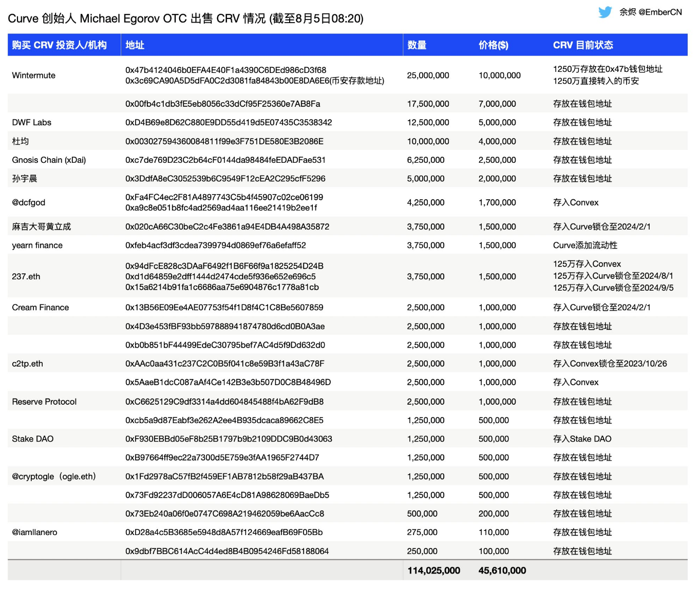Select the Reserve Protocol cell
This screenshot has width=700, height=590.
[44, 402]
